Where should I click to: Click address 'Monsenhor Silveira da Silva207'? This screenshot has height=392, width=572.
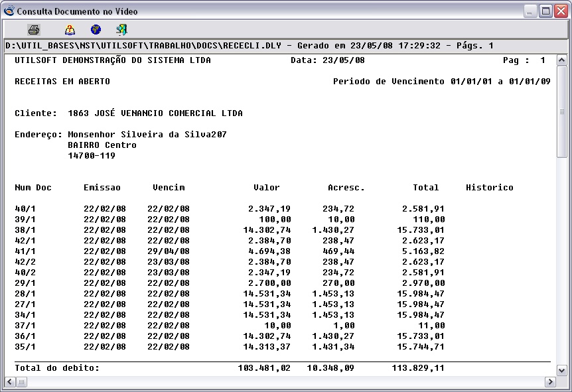coord(147,134)
